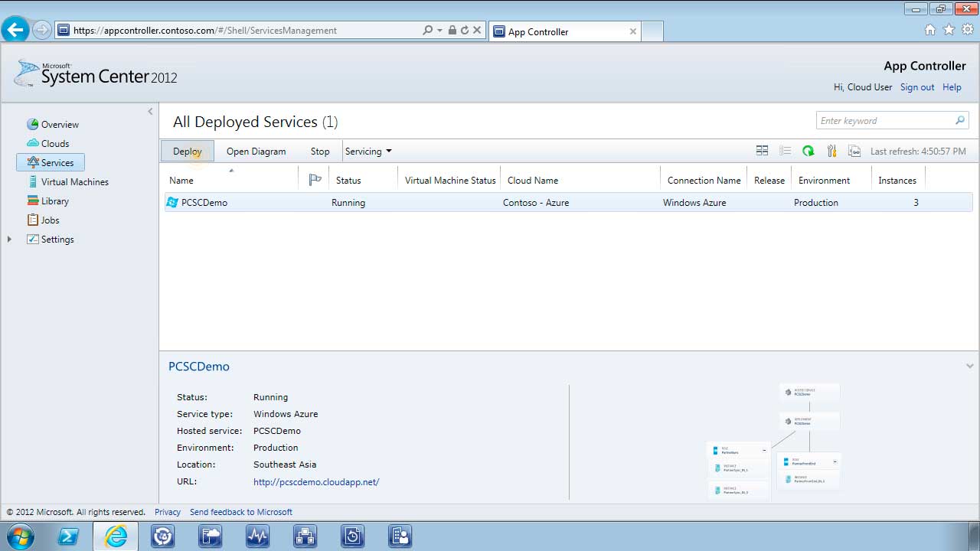
Task: Click the copy link icon in toolbar
Action: [x=854, y=151]
